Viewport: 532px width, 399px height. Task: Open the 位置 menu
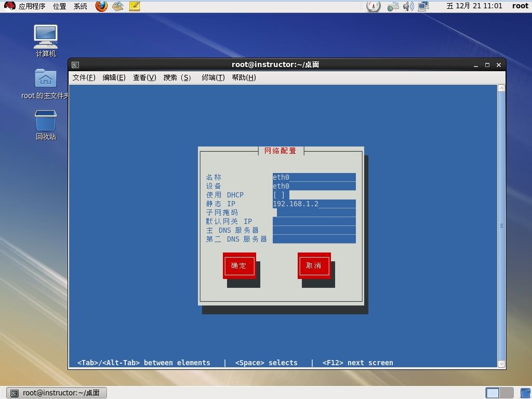point(60,6)
